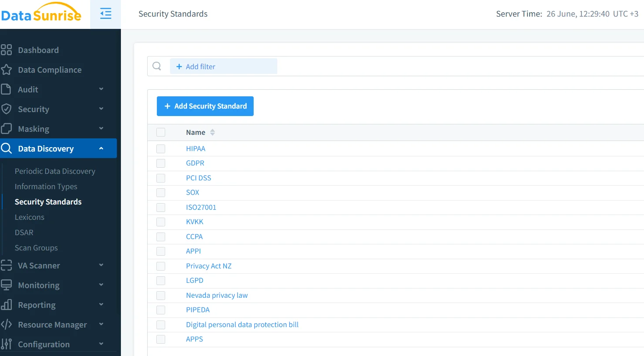Open the Lexicons submenu item
The width and height of the screenshot is (644, 356).
tap(29, 217)
